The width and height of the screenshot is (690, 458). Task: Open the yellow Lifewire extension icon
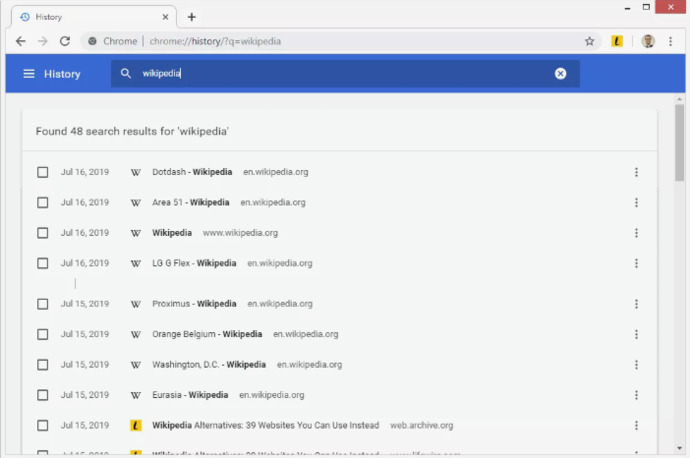[617, 41]
